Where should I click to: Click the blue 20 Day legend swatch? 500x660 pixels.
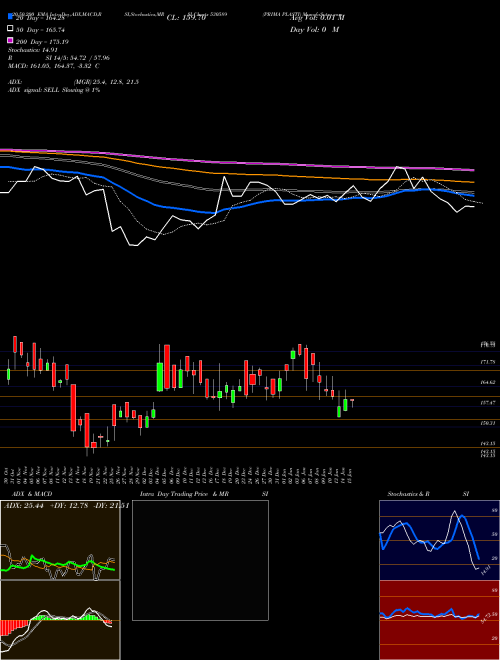[x=10, y=17]
